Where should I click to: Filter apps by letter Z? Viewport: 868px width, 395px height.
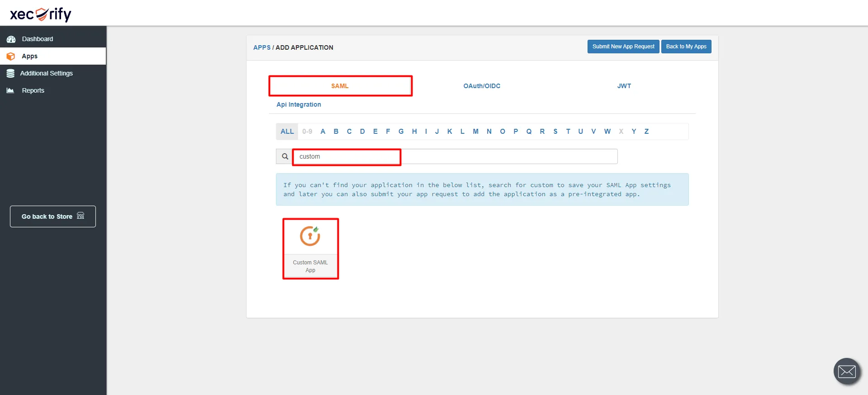(x=647, y=132)
